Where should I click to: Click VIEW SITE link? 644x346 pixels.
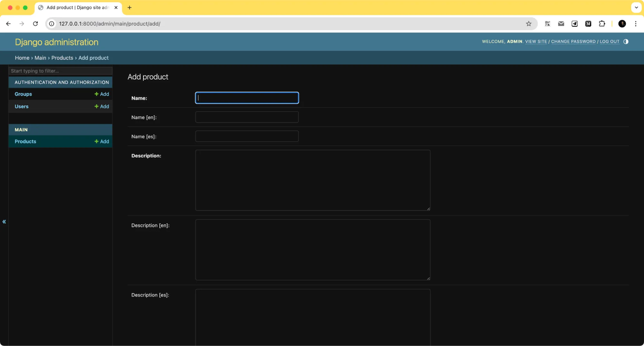pos(536,42)
